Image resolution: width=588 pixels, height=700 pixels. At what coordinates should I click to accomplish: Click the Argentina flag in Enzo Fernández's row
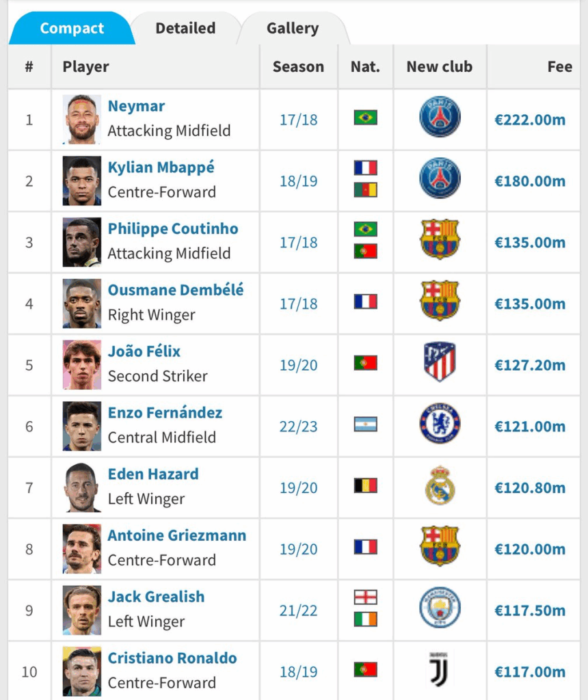coord(366,424)
